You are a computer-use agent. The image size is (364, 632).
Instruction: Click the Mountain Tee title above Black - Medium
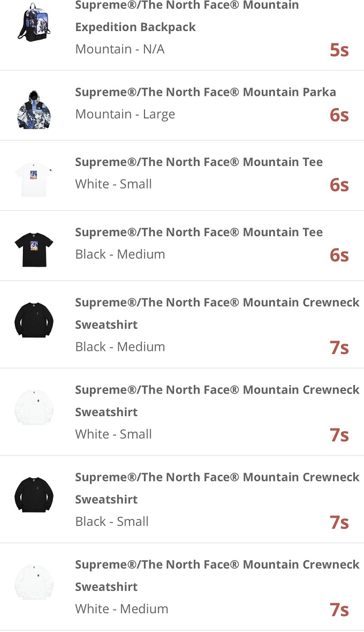coord(199,232)
